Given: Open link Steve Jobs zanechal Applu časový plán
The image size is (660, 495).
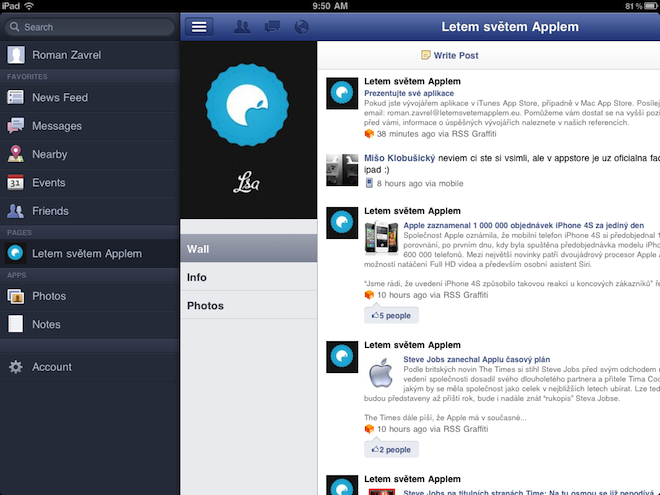Looking at the screenshot, I should (476, 359).
